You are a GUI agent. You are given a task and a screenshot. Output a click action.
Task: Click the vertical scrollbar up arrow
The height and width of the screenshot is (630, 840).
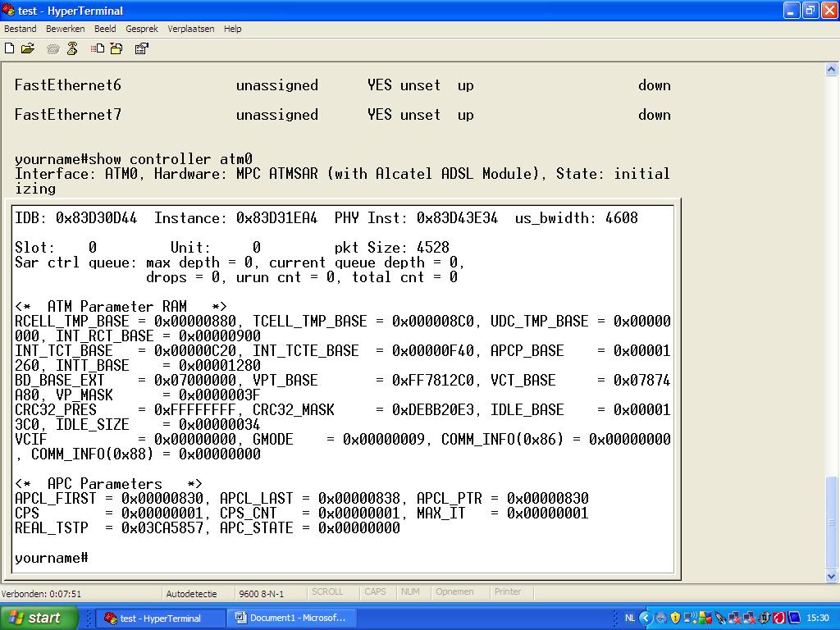(832, 70)
